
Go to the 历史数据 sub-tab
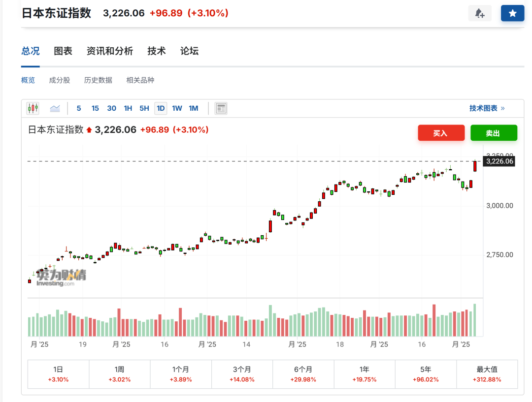(x=98, y=80)
